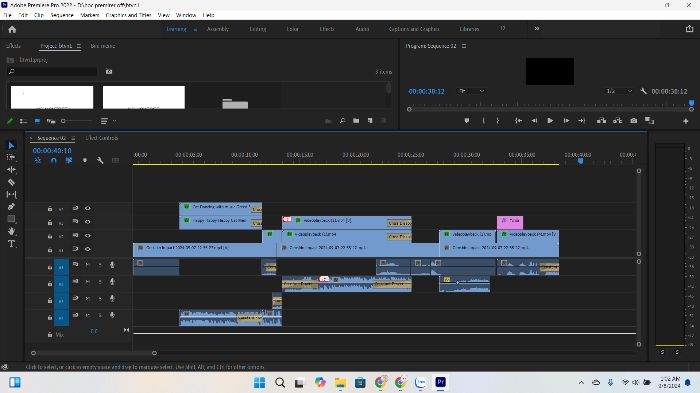Open Quick Export share icon
Image resolution: width=700 pixels, height=393 pixels.
[689, 29]
